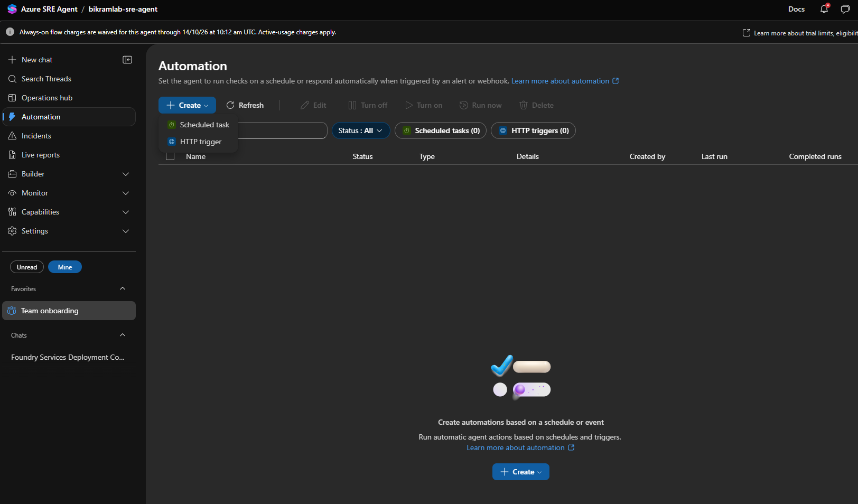The width and height of the screenshot is (858, 504).
Task: Click the Search Threads magnifier icon
Action: 12,79
